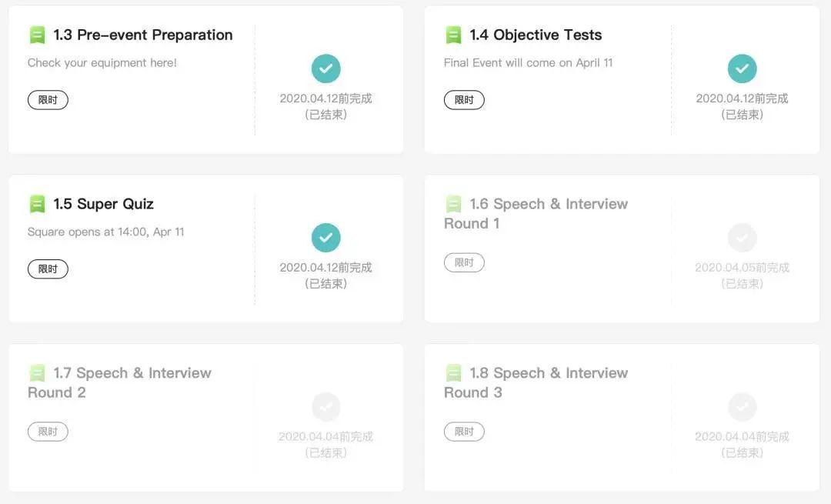Screen dimensions: 831x504
Task: Click the grey checkmark on Round 2 card
Action: (x=326, y=407)
